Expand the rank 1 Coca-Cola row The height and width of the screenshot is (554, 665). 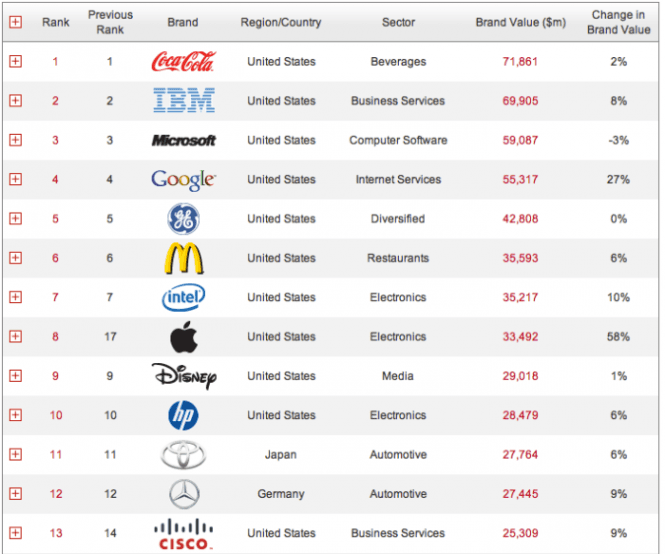[x=15, y=62]
